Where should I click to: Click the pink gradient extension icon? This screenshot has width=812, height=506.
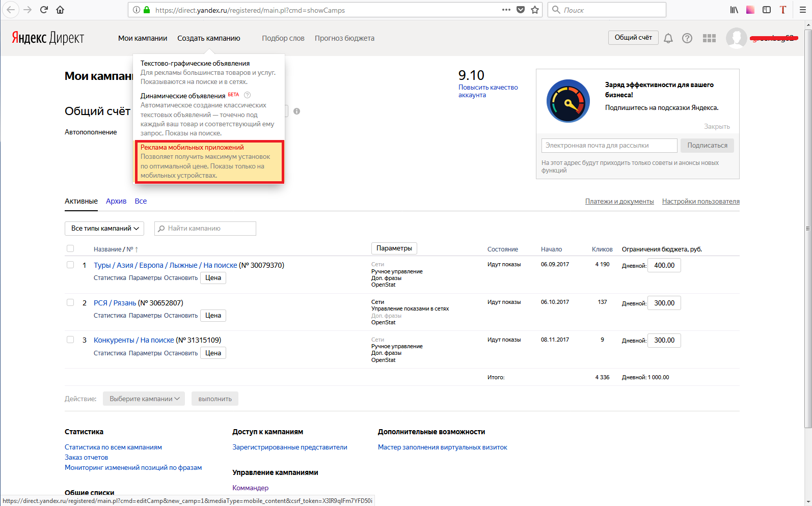750,10
